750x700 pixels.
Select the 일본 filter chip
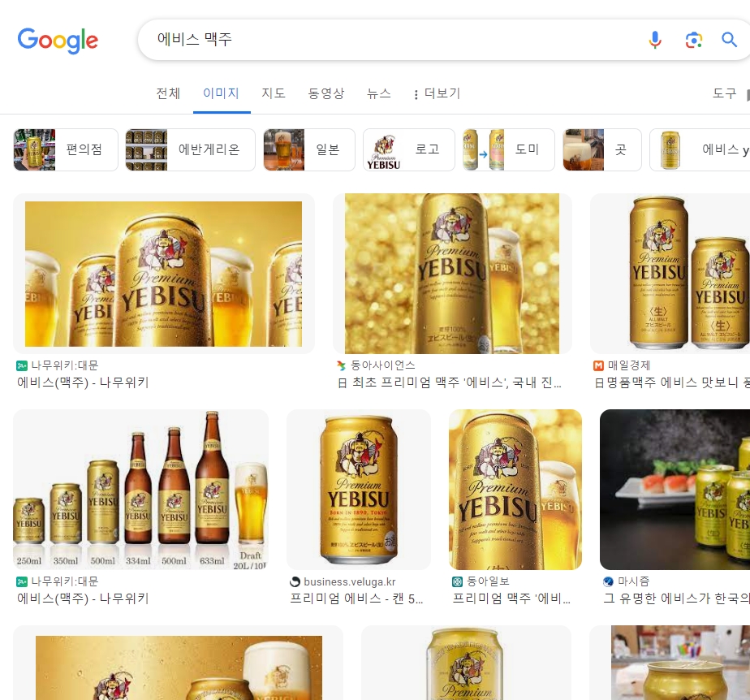coord(308,149)
